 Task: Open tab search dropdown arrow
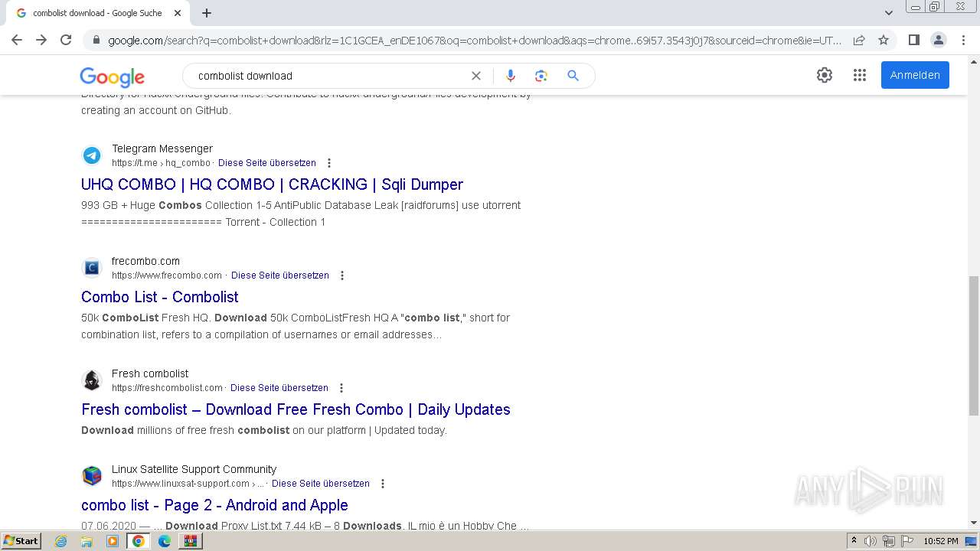888,13
